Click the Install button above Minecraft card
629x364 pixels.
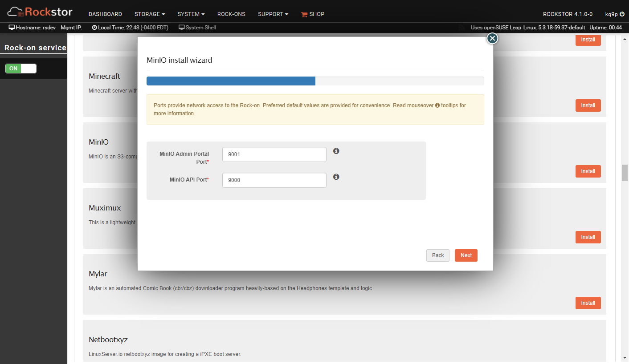(x=588, y=40)
